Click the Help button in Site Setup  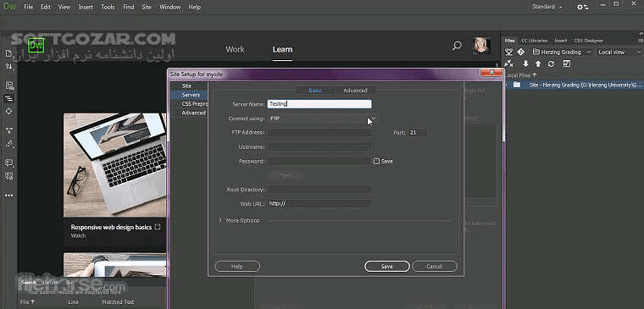(237, 267)
